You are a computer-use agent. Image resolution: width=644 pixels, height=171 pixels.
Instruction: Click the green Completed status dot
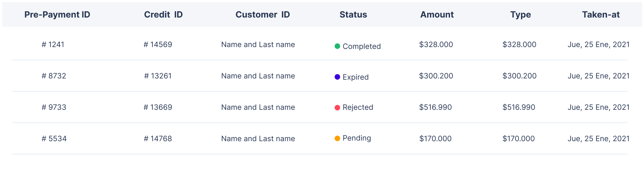click(337, 46)
